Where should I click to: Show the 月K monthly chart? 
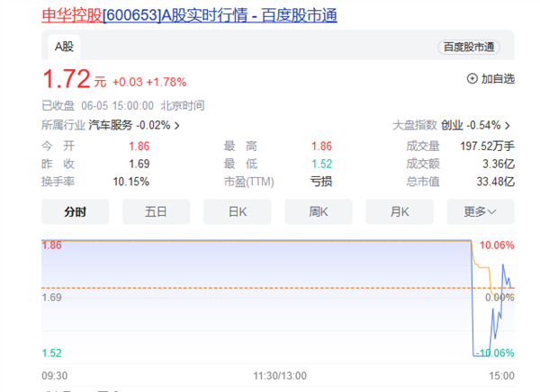(399, 211)
